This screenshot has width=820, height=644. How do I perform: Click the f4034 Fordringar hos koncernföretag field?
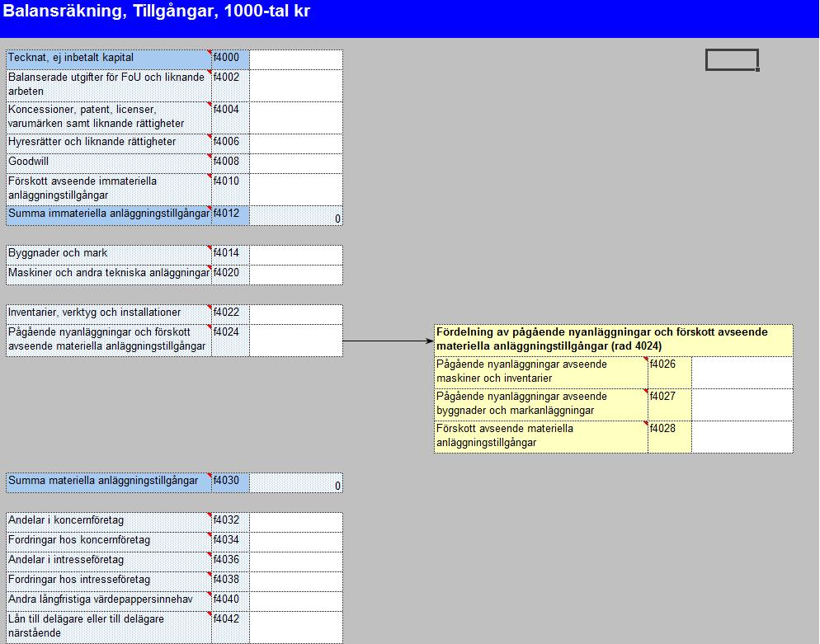(x=296, y=542)
